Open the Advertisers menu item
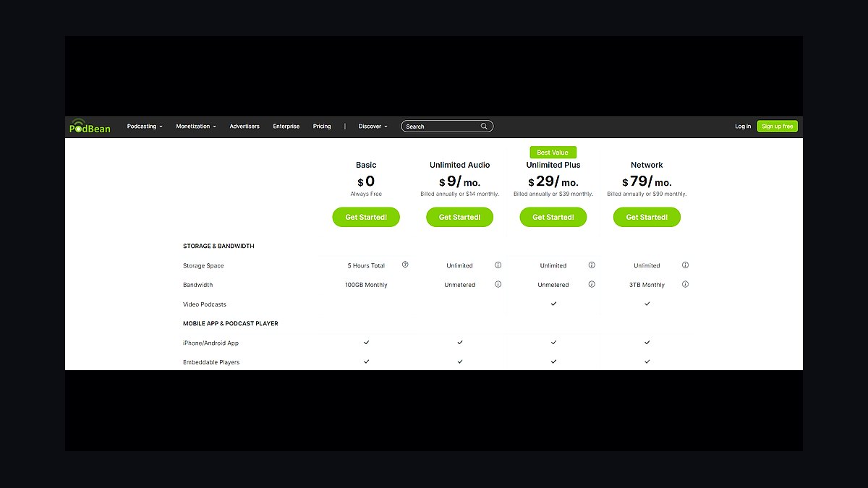Screen dimensions: 868x488 (244, 127)
